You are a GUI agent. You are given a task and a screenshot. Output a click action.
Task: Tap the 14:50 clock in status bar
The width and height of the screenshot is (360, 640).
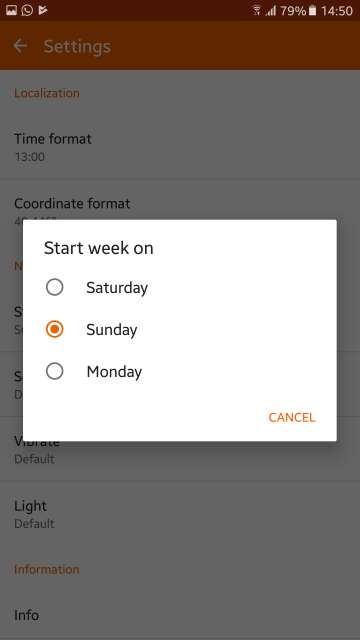click(x=337, y=11)
